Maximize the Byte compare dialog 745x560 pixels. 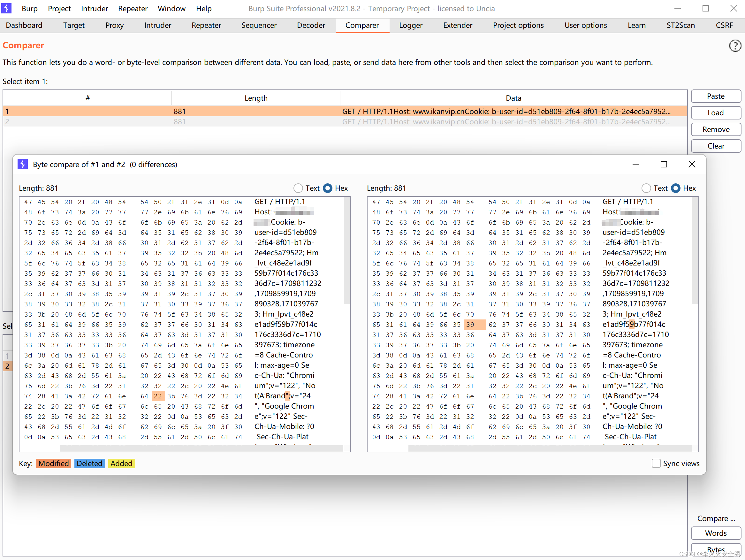[664, 165]
